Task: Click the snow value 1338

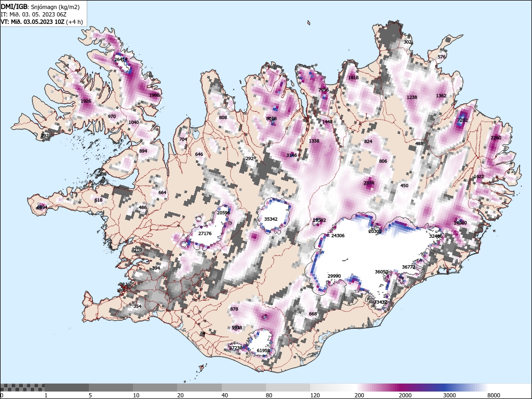Action: (x=314, y=141)
